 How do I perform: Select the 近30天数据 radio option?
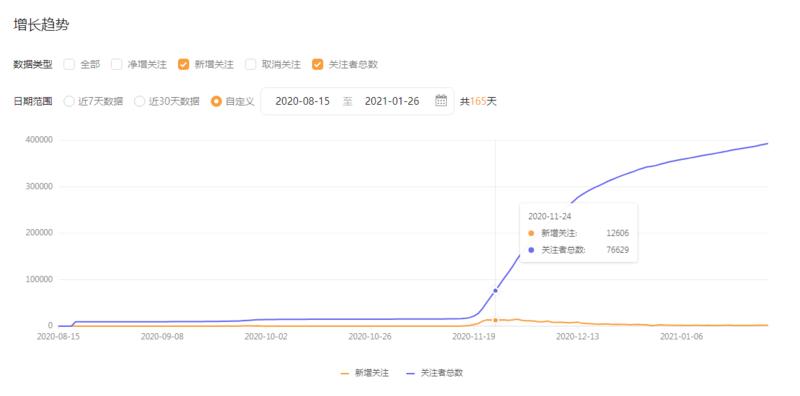[x=139, y=101]
